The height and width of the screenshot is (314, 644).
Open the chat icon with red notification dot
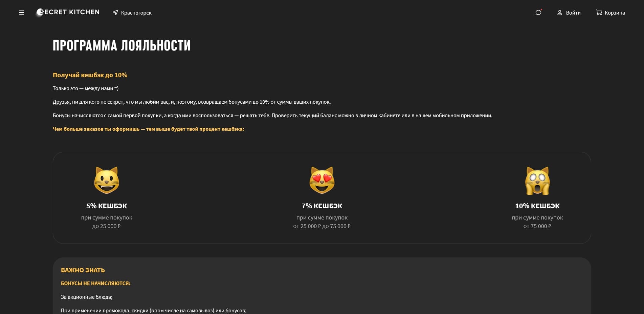(x=538, y=13)
